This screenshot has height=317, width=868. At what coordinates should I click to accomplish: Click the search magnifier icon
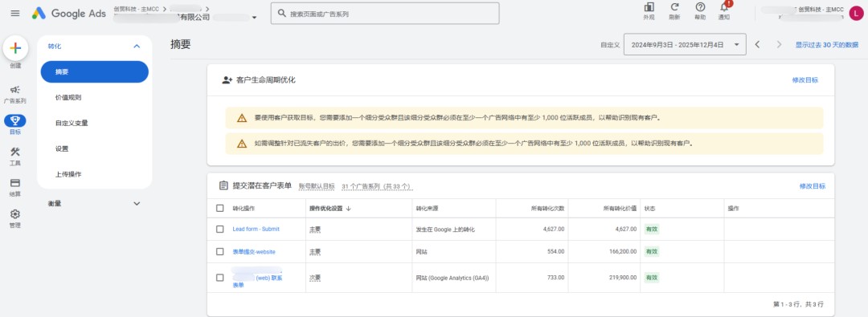pyautogui.click(x=282, y=14)
